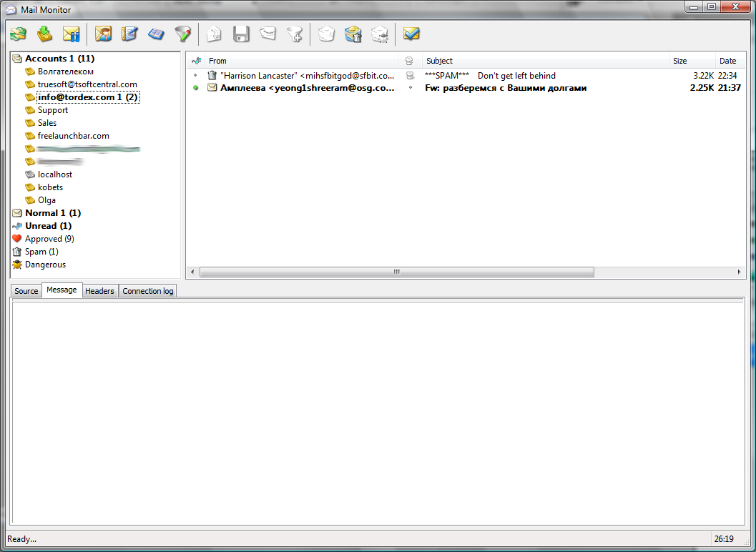Click the envelope with trash bin icon
This screenshot has width=756, height=552.
tap(353, 34)
